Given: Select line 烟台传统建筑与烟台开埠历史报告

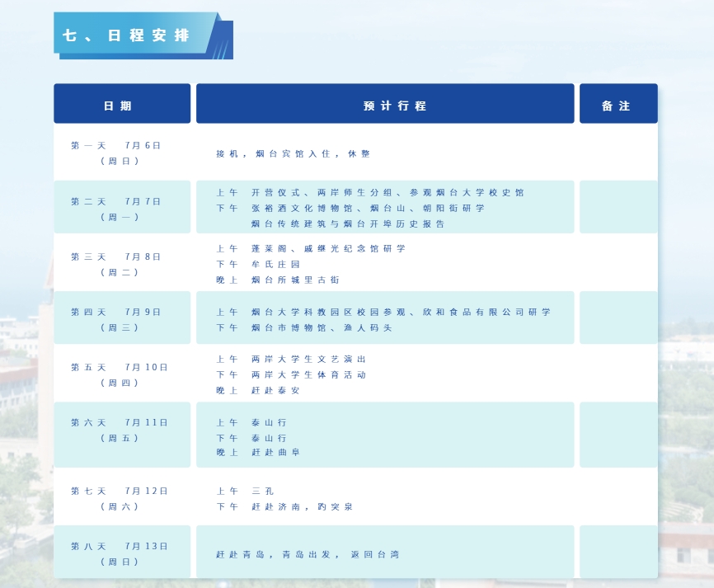Looking at the screenshot, I should pos(348,223).
